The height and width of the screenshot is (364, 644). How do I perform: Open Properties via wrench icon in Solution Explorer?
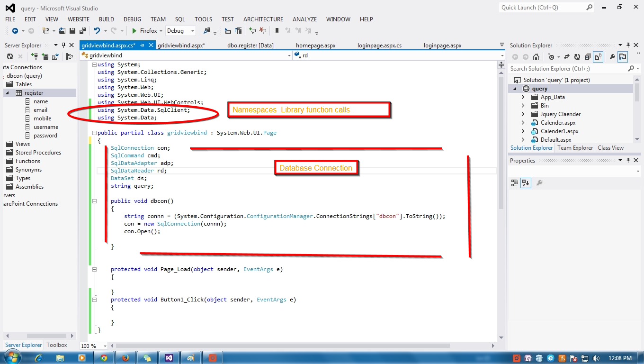(x=612, y=57)
